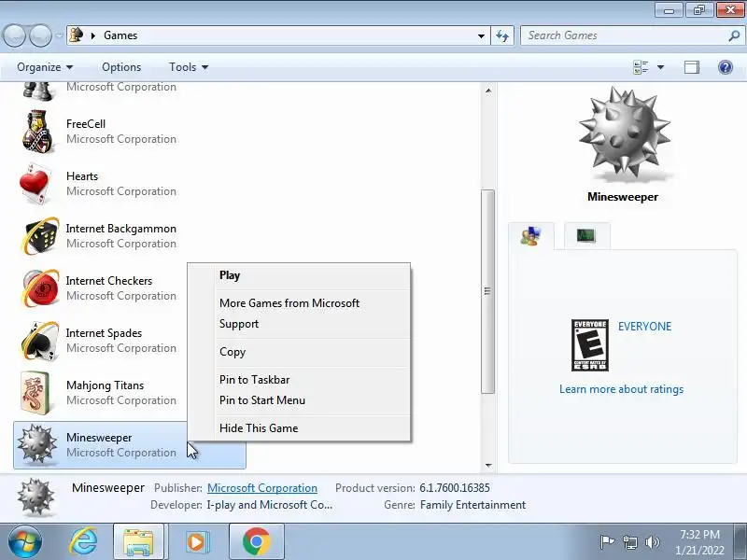Click the Forward navigation button

tap(40, 35)
